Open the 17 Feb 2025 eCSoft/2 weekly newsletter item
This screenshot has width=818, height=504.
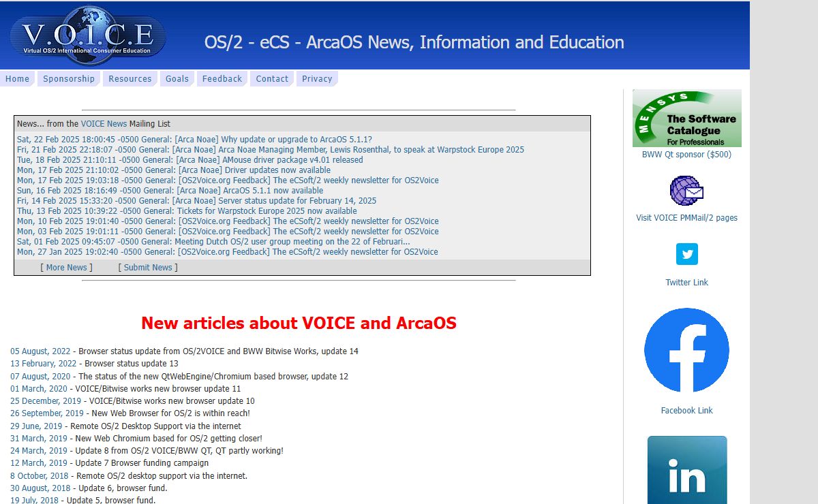point(228,180)
